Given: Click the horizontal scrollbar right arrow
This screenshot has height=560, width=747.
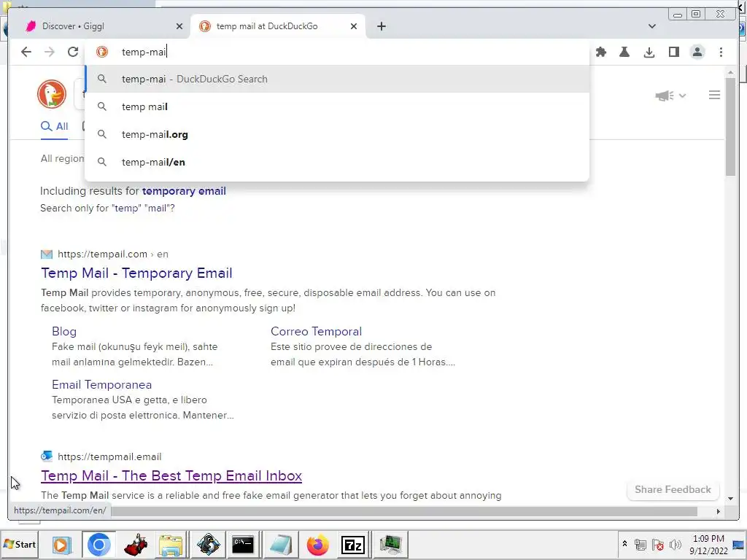Looking at the screenshot, I should 718,511.
